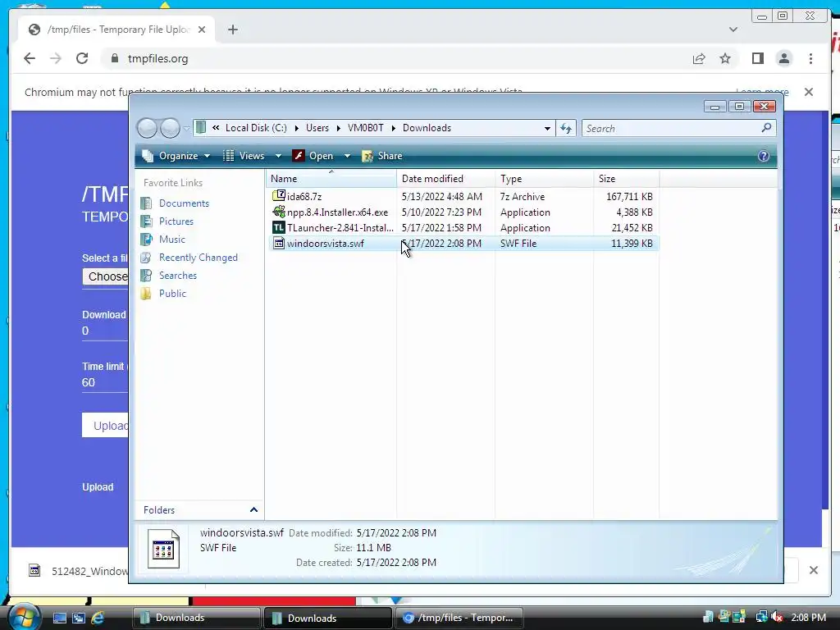This screenshot has height=630, width=840.
Task: Dismiss the Chromium unsupported warning bar
Action: 809,92
